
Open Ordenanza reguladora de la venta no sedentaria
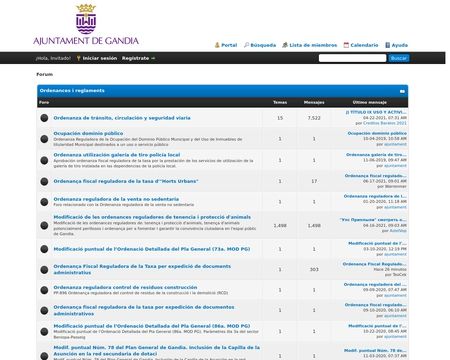[116, 199]
